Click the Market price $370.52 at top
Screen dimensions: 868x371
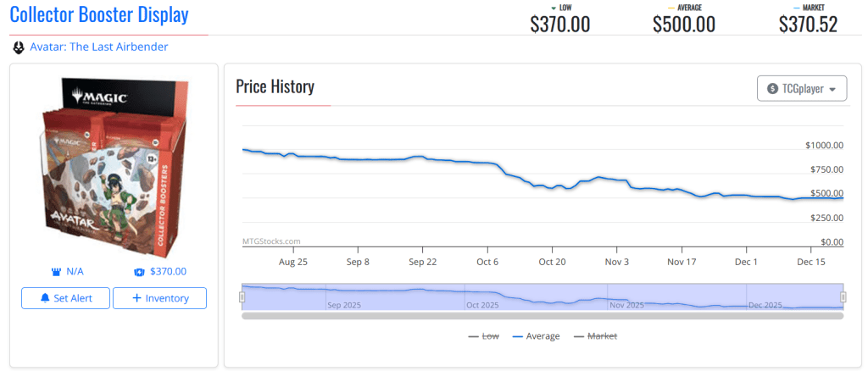808,24
